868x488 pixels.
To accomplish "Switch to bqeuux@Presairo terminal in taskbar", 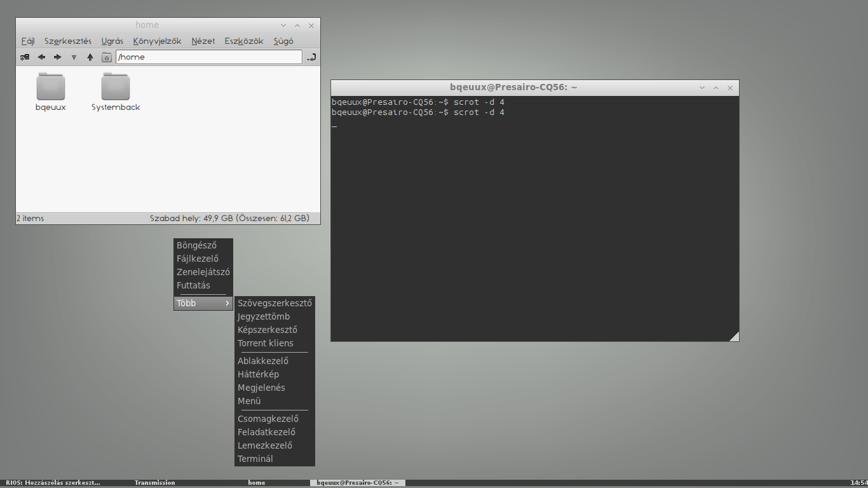I will pyautogui.click(x=358, y=483).
